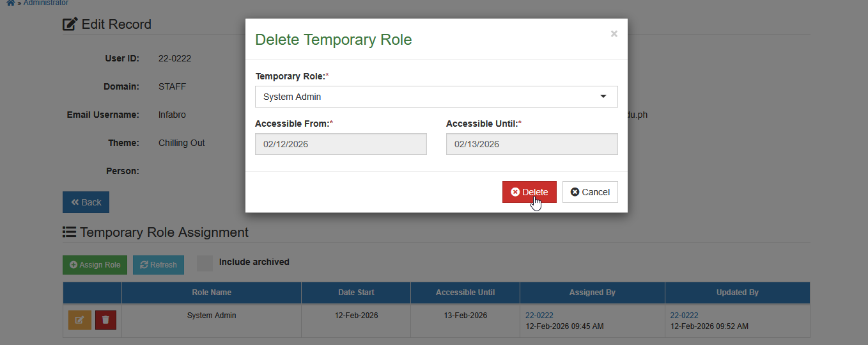
Task: Click the Edit Record heading icon
Action: tap(70, 24)
